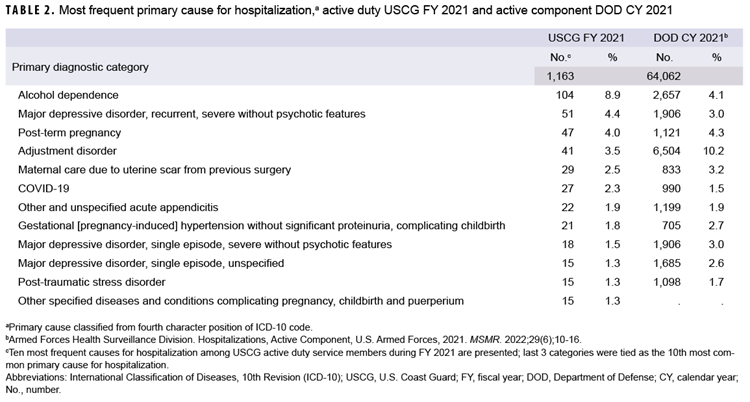The height and width of the screenshot is (402, 750).
Task: Click the Post-traumatic stress disorder row
Action: point(92,282)
